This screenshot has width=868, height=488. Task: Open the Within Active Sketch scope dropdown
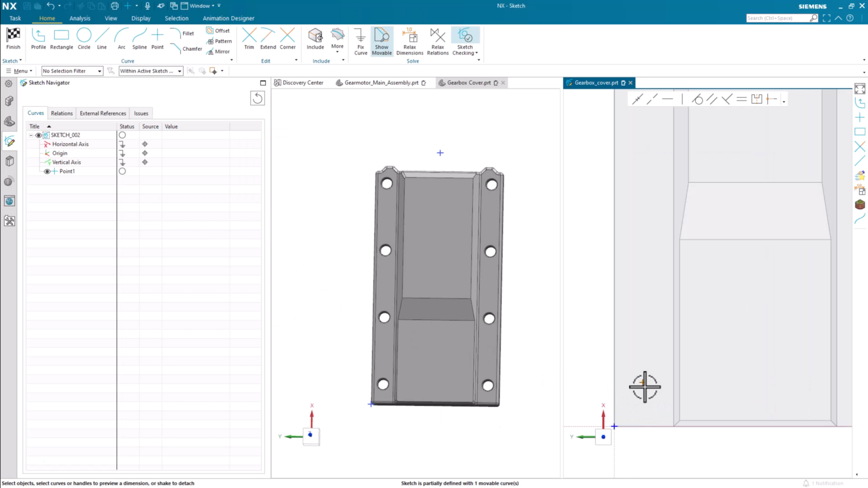pyautogui.click(x=179, y=71)
